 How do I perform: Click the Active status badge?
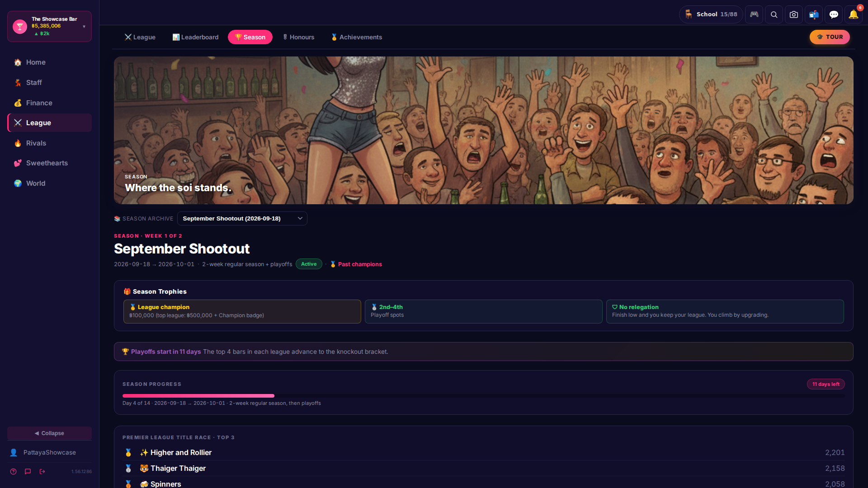(x=309, y=264)
